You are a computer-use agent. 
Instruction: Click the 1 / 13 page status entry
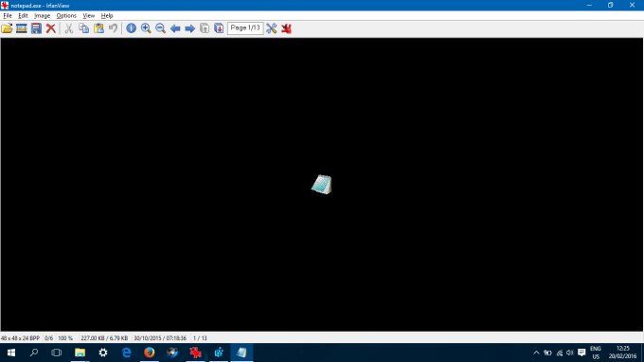200,338
